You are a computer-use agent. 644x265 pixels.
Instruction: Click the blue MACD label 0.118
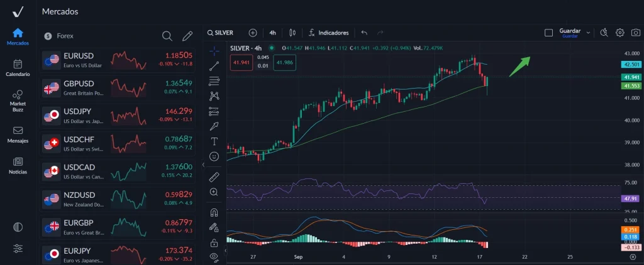click(x=631, y=237)
